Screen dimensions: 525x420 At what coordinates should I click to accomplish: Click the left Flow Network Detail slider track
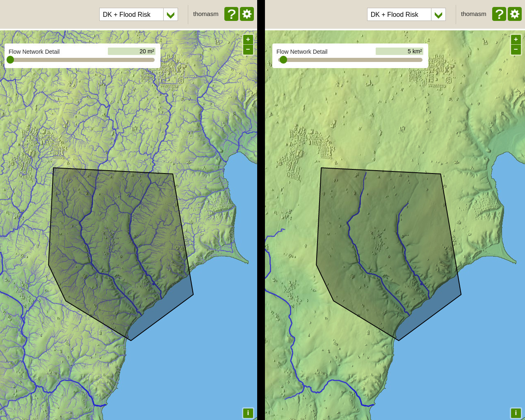(82, 60)
